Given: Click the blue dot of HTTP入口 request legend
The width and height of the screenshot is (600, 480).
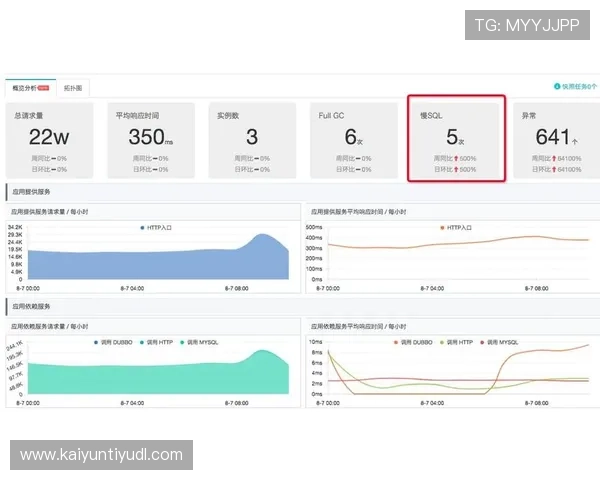Looking at the screenshot, I should 142,228.
